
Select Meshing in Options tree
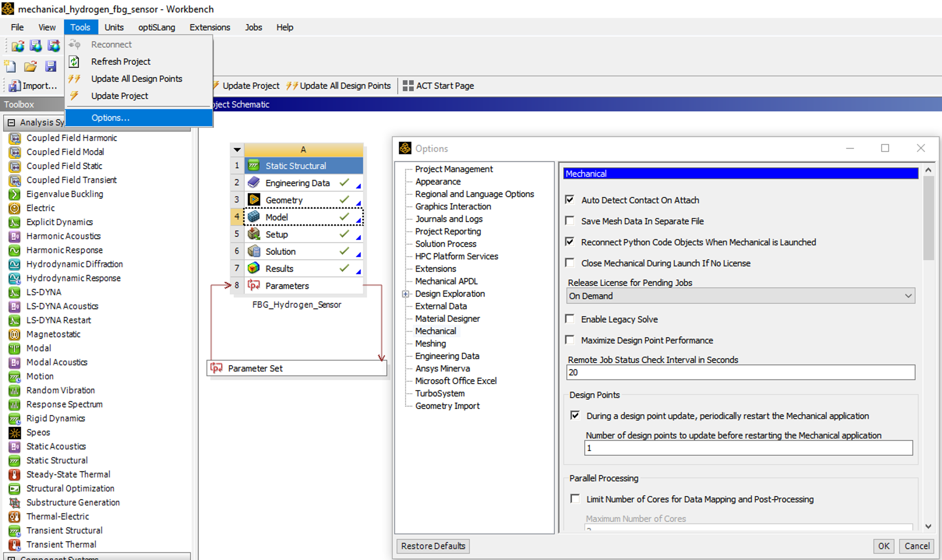pyautogui.click(x=430, y=343)
